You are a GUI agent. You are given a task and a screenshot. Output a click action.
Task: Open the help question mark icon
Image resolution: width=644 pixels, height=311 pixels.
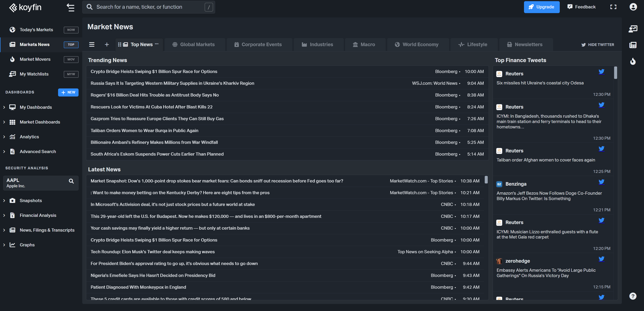[633, 296]
